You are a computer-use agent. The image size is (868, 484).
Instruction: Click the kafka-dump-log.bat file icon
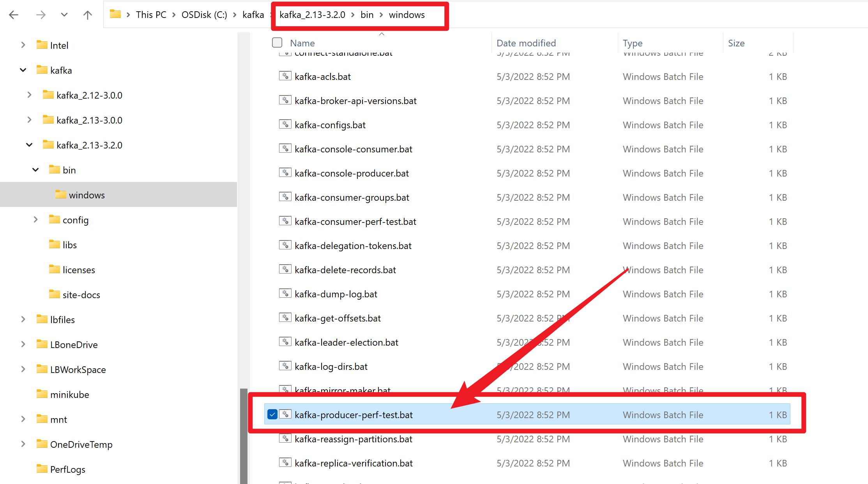(285, 293)
